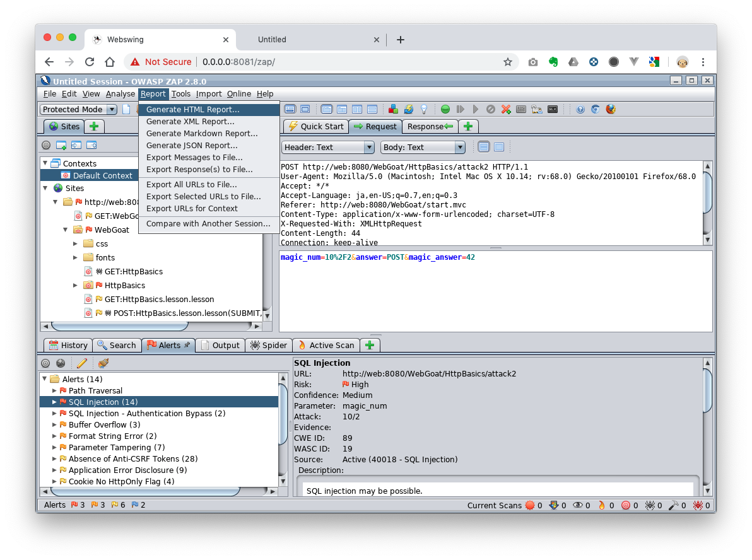Switch to the Active Scan tab
Image resolution: width=752 pixels, height=560 pixels.
coord(326,345)
